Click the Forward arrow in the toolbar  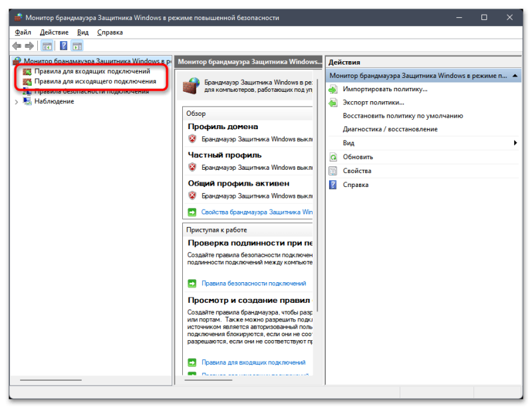[x=29, y=46]
